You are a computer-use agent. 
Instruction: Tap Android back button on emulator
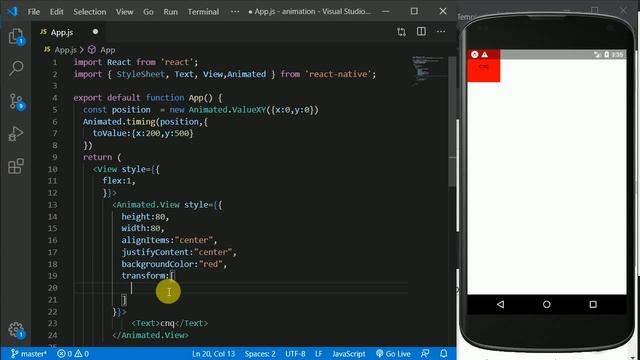(500, 304)
